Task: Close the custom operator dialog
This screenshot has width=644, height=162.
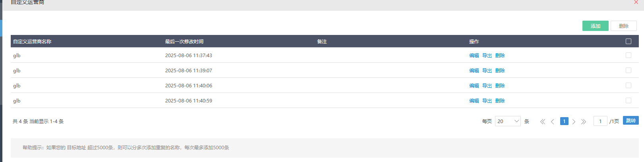Action: pyautogui.click(x=636, y=2)
